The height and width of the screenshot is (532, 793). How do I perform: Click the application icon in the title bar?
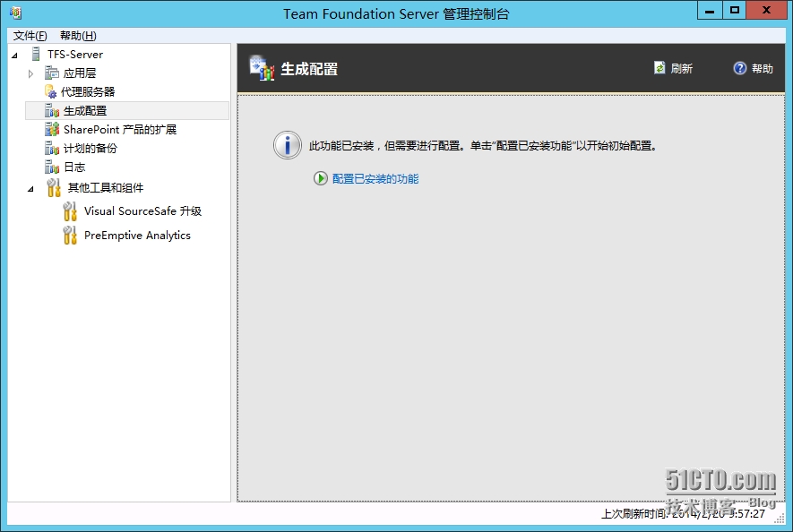pyautogui.click(x=15, y=13)
